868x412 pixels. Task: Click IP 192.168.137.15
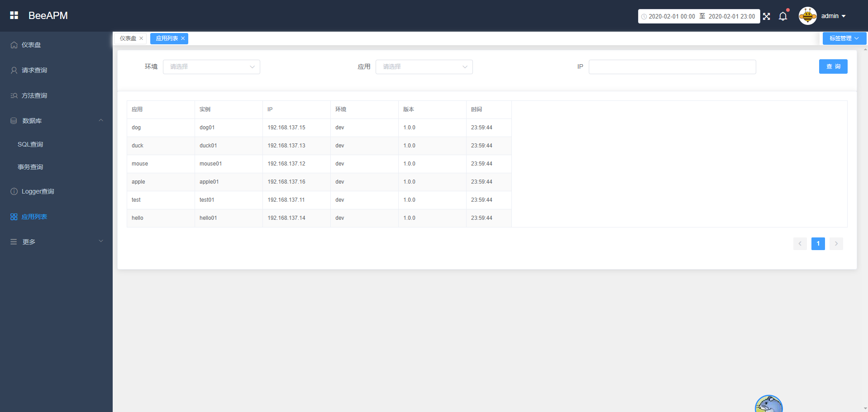click(x=286, y=128)
